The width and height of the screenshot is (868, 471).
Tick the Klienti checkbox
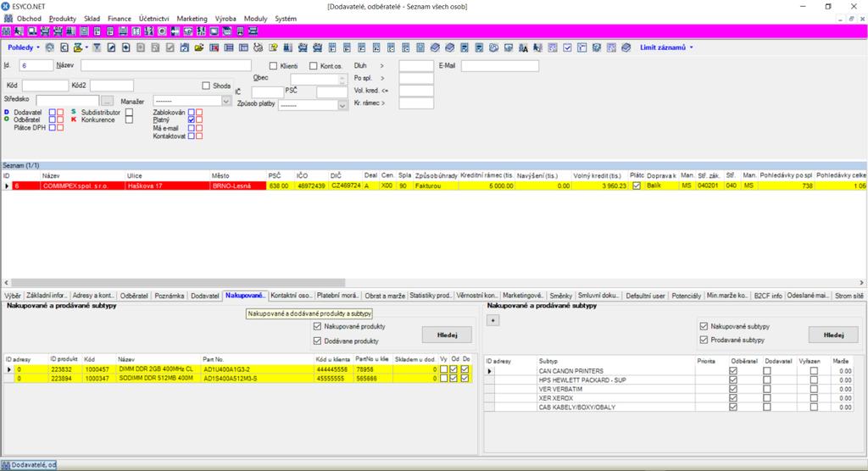pos(273,66)
